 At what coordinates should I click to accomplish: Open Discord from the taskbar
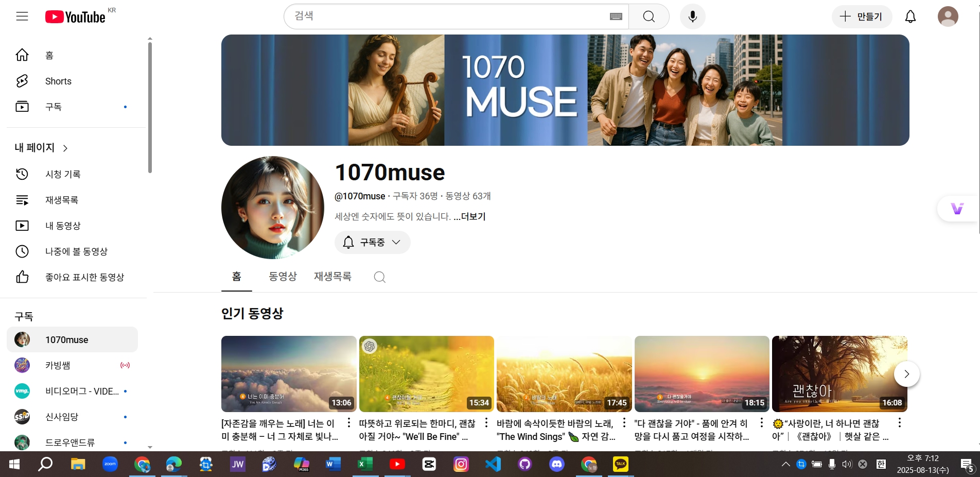click(557, 464)
